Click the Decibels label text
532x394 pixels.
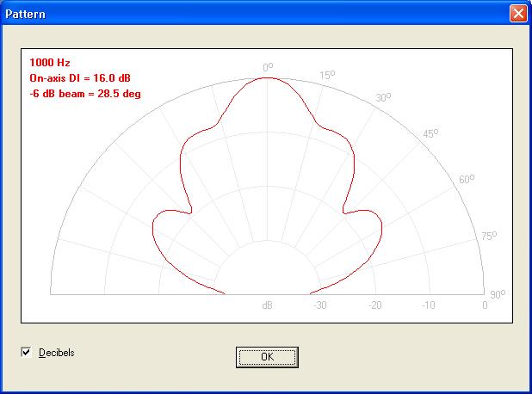tap(57, 353)
